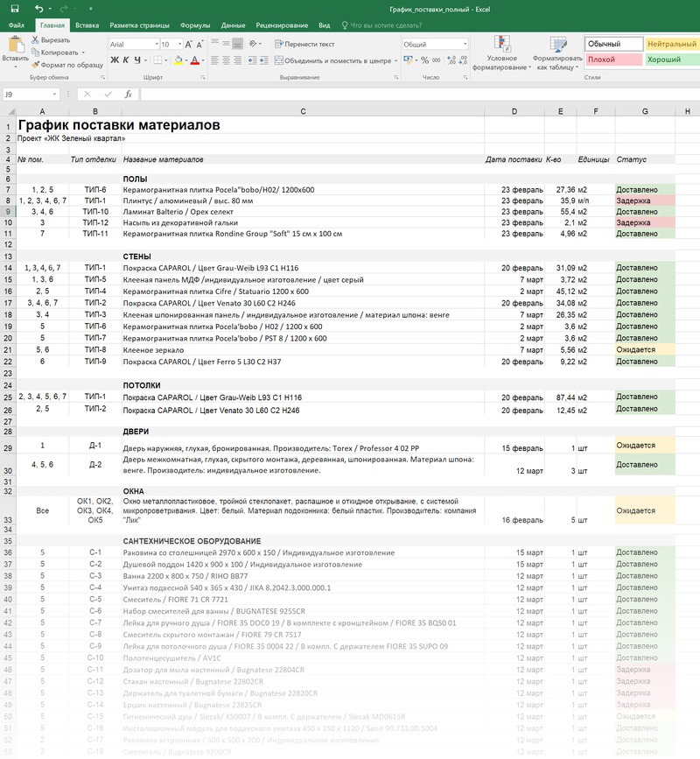Align text to top of cell
The width and height of the screenshot is (700, 759).
point(215,43)
